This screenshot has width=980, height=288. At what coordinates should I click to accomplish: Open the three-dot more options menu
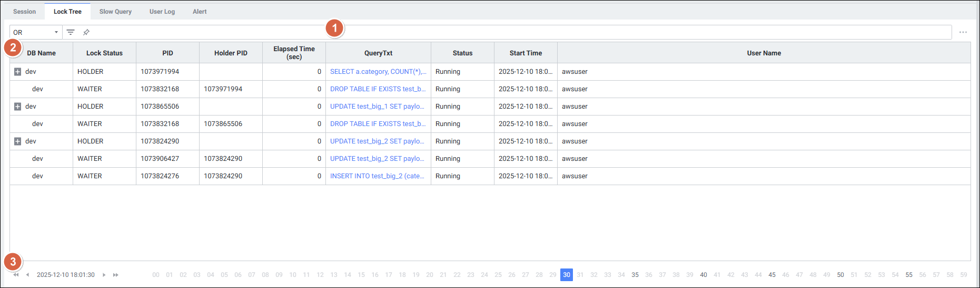[x=963, y=32]
